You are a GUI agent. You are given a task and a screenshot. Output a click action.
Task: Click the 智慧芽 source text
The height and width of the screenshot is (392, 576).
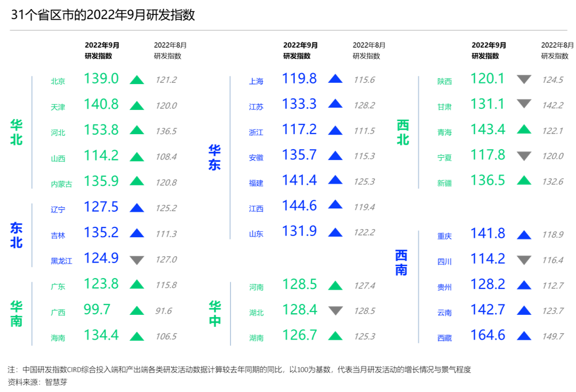coord(56,382)
